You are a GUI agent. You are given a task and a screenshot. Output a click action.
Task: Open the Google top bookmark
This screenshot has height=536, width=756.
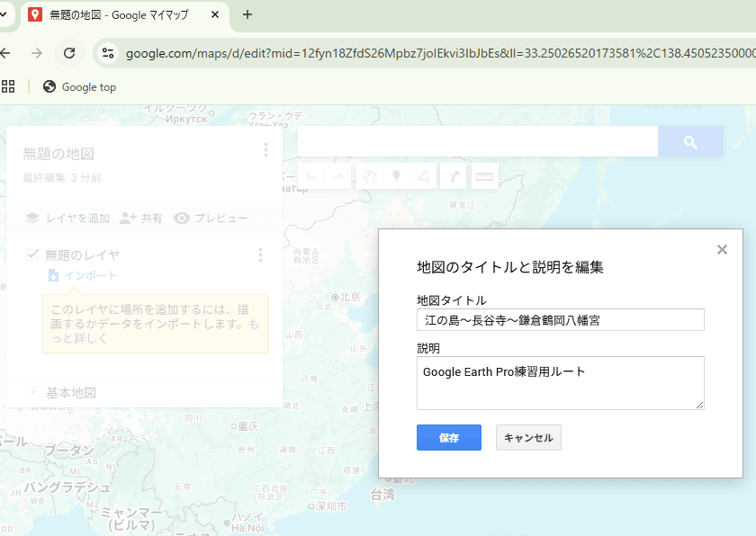(79, 87)
